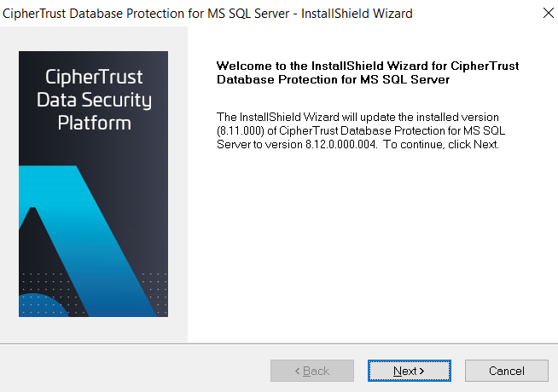Click the Data Security text on banner
This screenshot has height=392, width=558.
[94, 101]
